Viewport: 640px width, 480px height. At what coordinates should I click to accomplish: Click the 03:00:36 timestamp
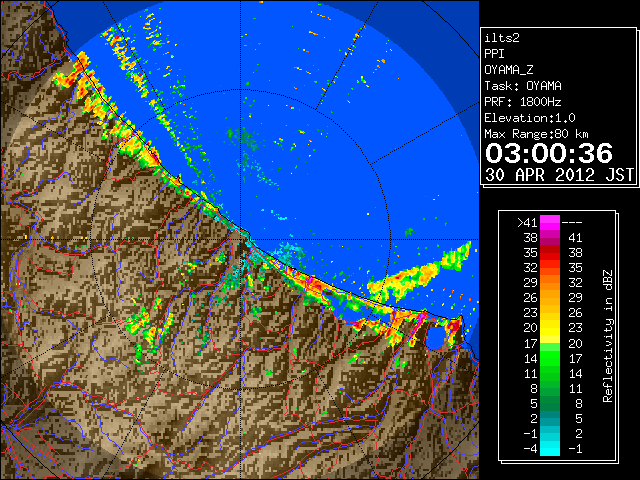549,153
